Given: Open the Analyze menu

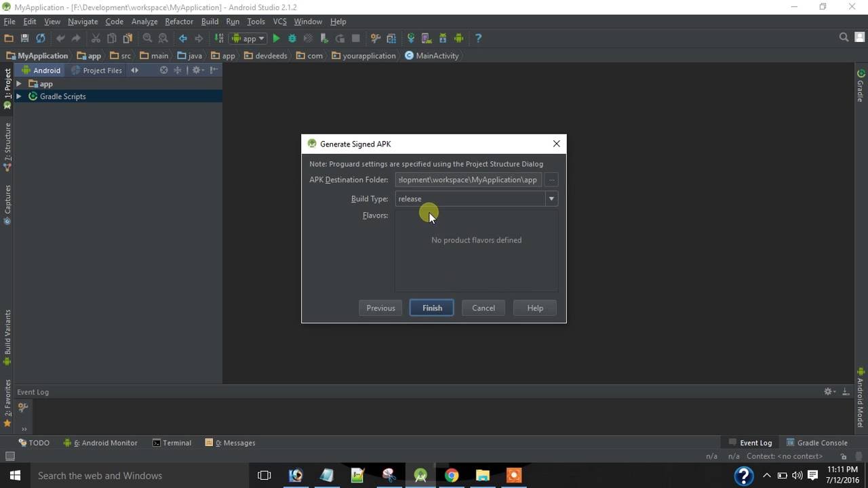Looking at the screenshot, I should coord(144,22).
